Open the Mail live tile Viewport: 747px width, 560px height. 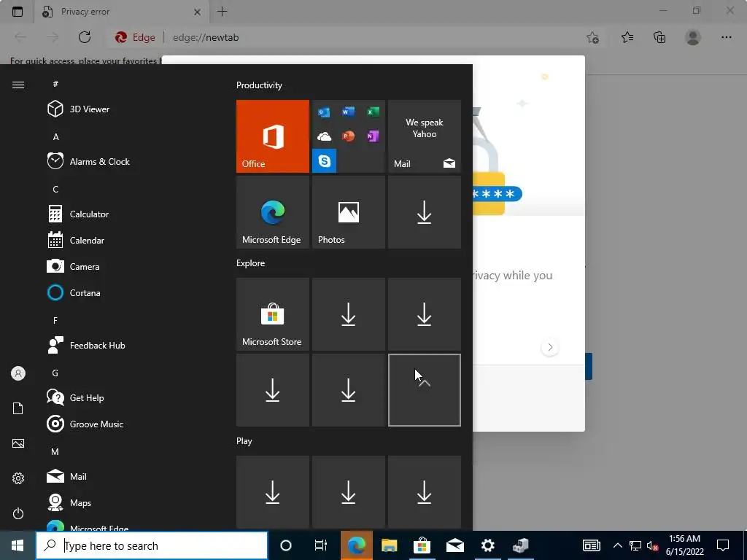point(425,136)
